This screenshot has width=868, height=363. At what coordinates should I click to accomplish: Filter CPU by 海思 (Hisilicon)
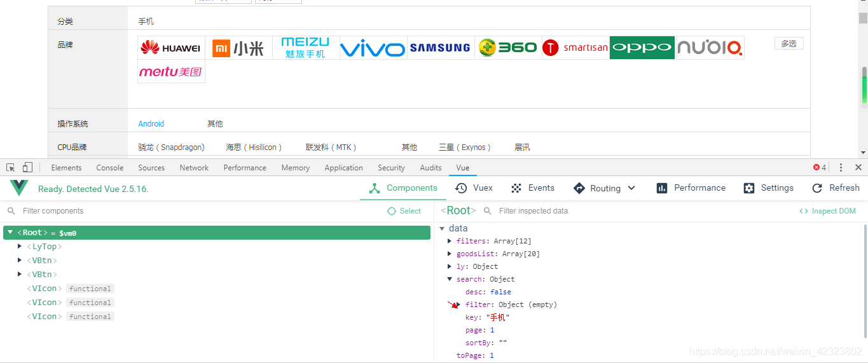[x=254, y=147]
